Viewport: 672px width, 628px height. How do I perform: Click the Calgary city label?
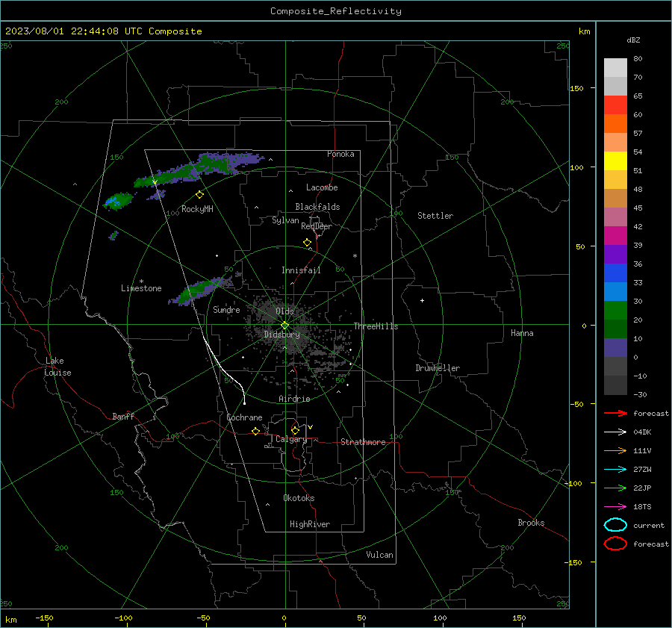point(291,439)
